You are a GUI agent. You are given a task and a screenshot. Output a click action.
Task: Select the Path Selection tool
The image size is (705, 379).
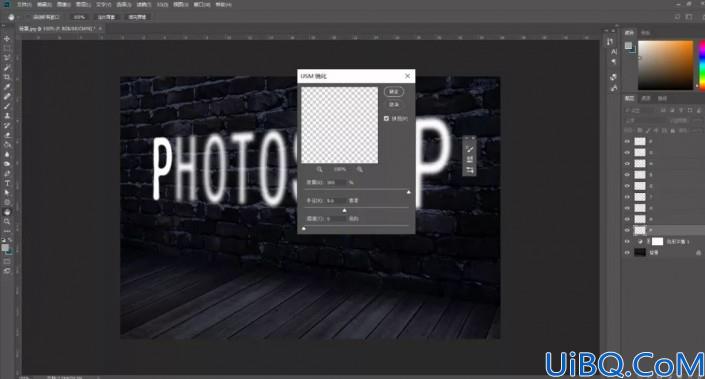7,192
